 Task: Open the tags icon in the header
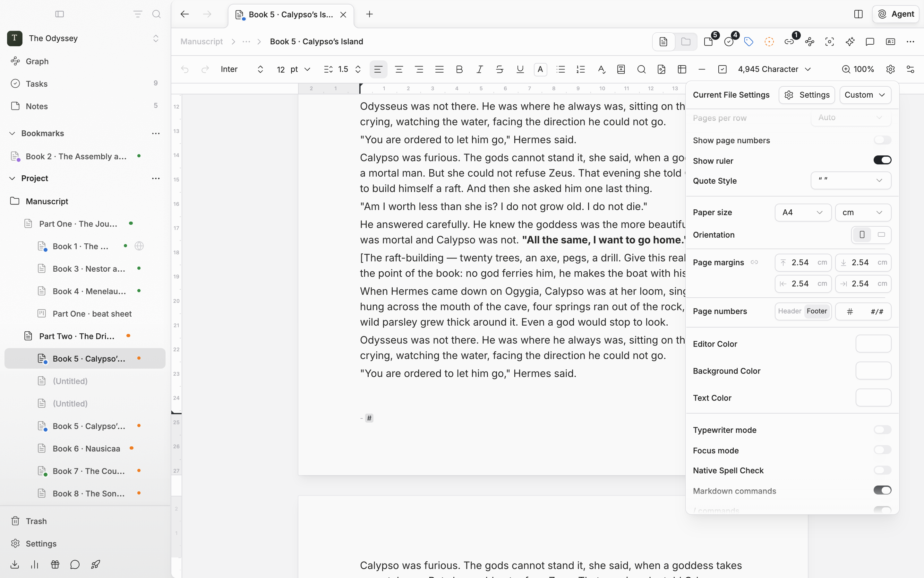click(x=749, y=42)
